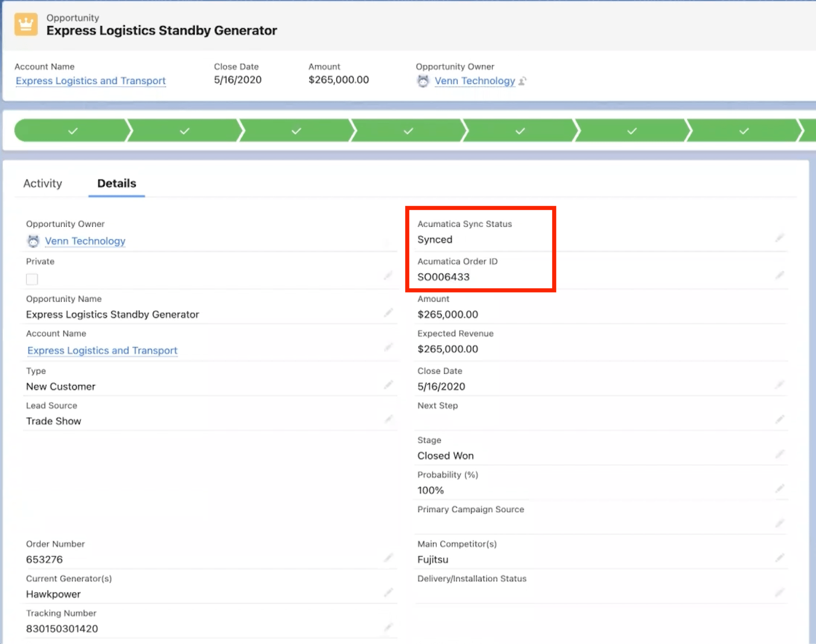Edit Tracking Number pencil icon
The image size is (816, 644).
point(388,627)
